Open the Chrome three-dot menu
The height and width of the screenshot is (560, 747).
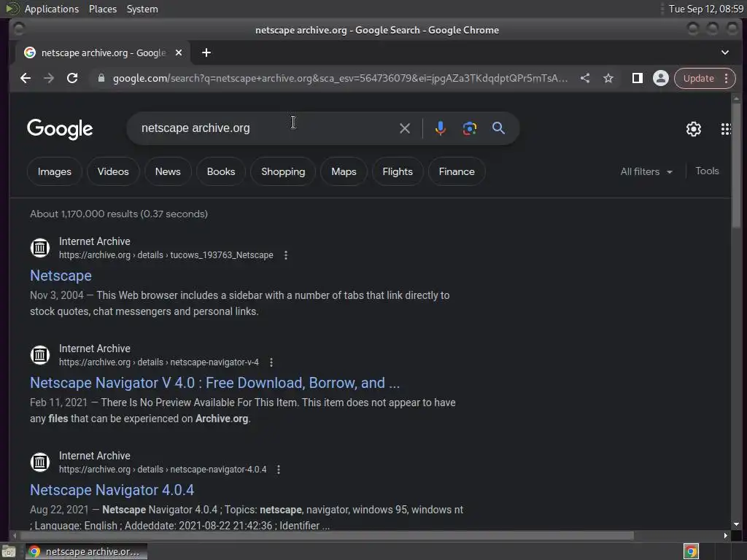coord(727,78)
